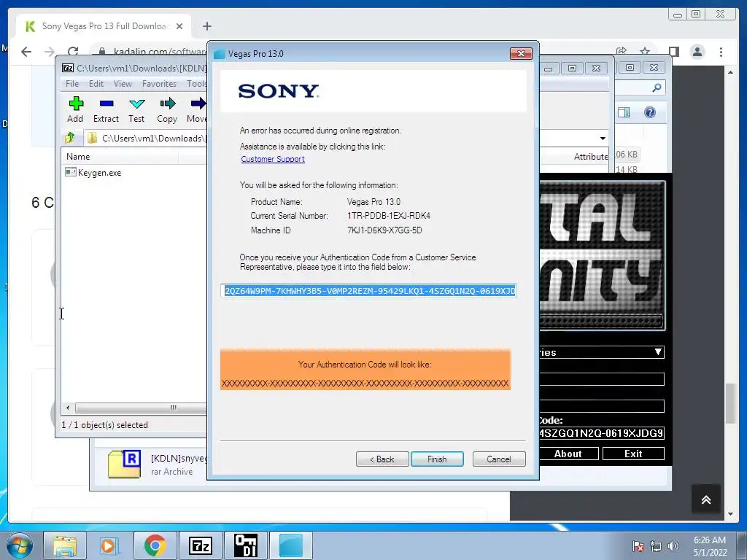The height and width of the screenshot is (560, 747).
Task: Click the keygen Code output field
Action: (x=601, y=433)
